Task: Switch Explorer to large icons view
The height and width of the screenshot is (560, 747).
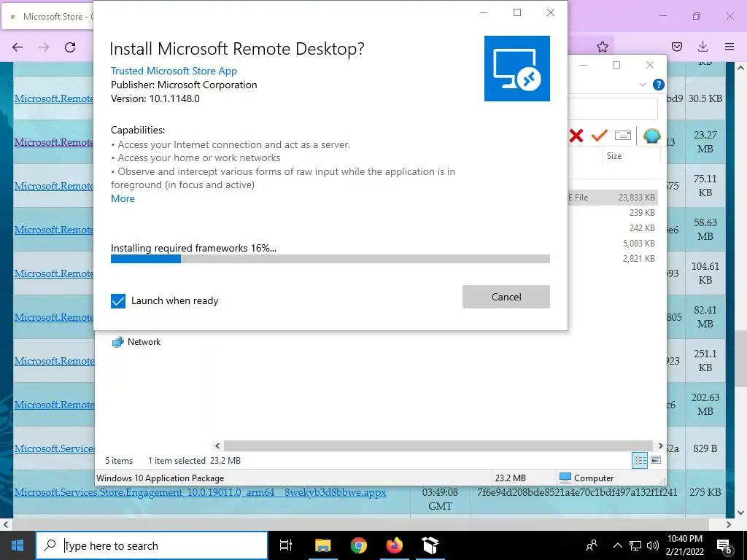Action: point(656,460)
